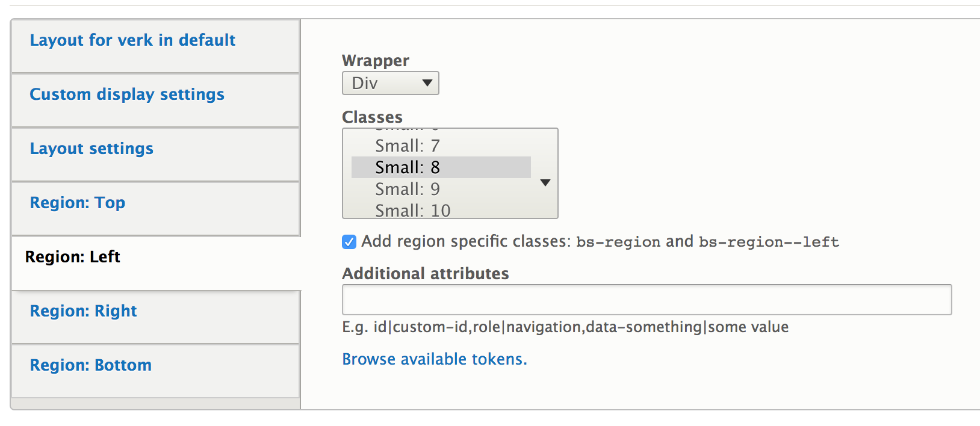
Task: Click the Additional attributes input field
Action: coord(647,299)
